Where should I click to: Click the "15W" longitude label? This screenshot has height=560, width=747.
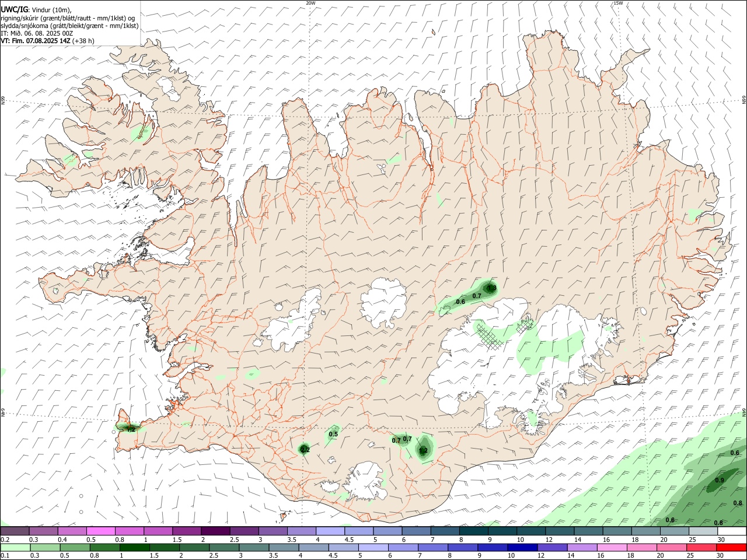tap(618, 3)
